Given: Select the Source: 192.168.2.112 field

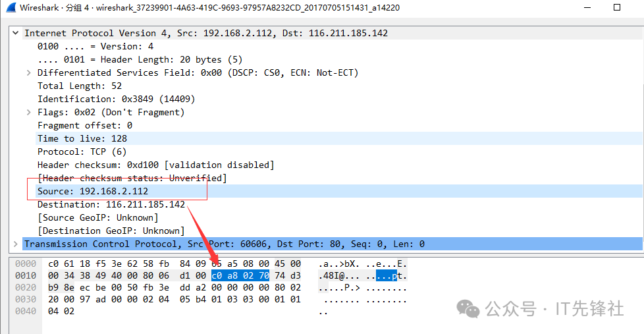Looking at the screenshot, I should point(93,191).
